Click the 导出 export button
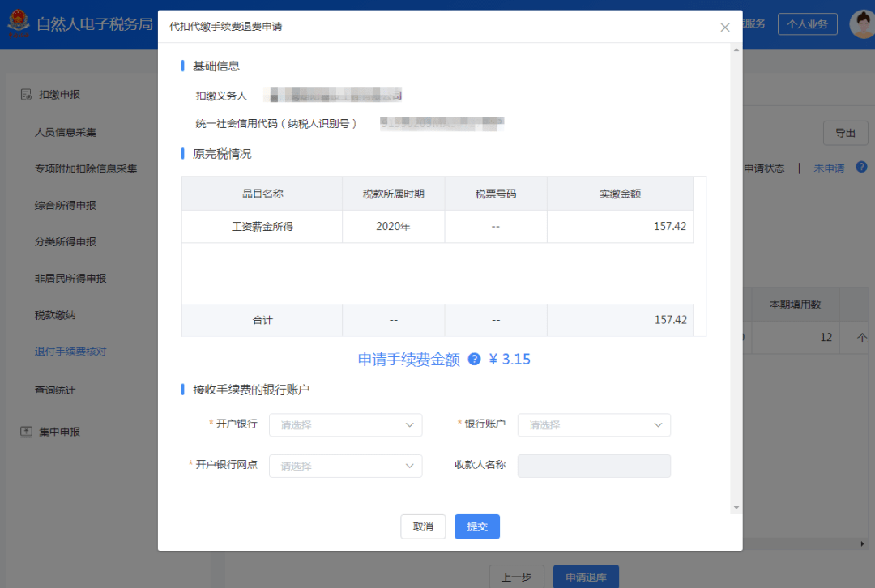 tap(845, 132)
